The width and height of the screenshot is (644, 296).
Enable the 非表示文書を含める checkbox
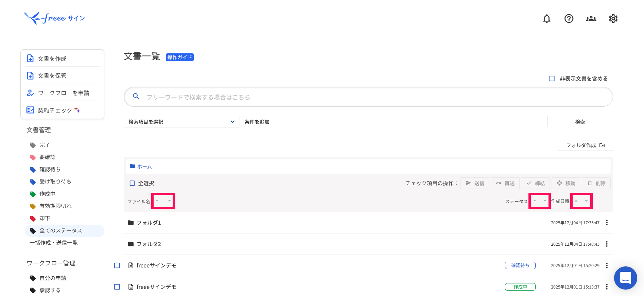tap(552, 79)
